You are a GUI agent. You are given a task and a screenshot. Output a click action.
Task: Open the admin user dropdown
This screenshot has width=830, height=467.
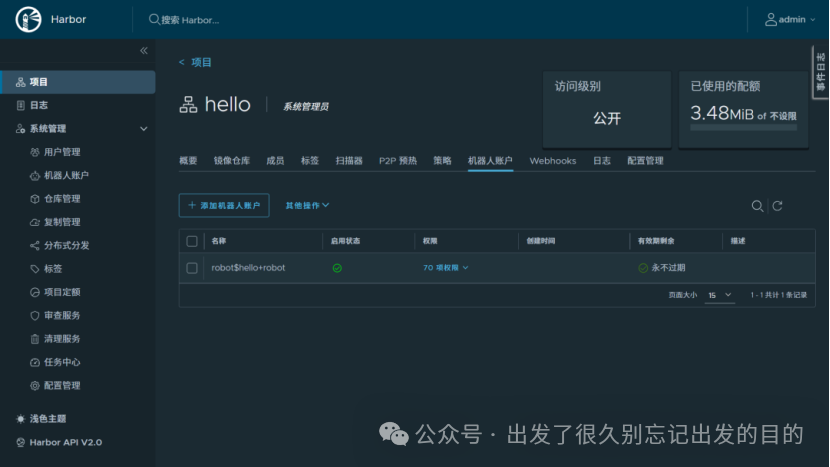coord(790,20)
